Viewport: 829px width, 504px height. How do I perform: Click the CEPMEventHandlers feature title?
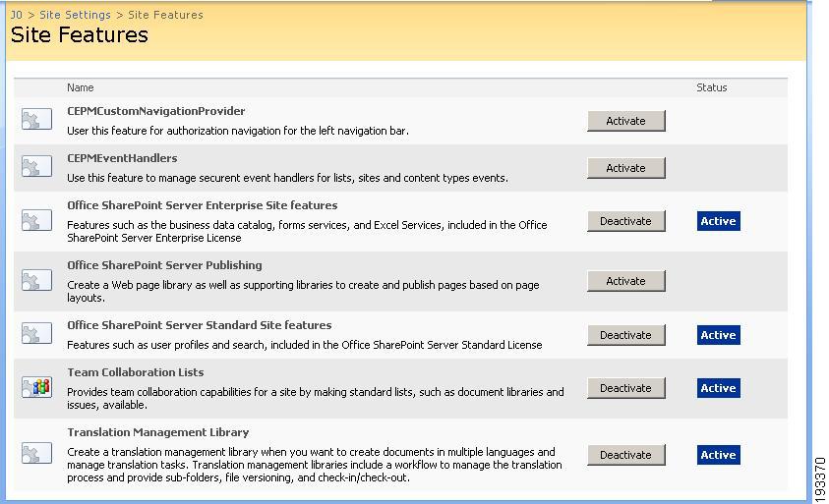[122, 158]
